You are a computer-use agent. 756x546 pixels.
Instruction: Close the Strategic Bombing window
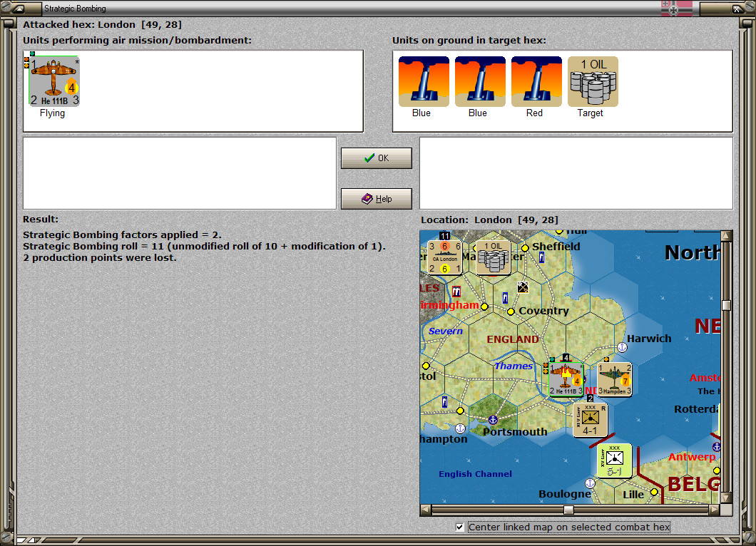pyautogui.click(x=737, y=9)
